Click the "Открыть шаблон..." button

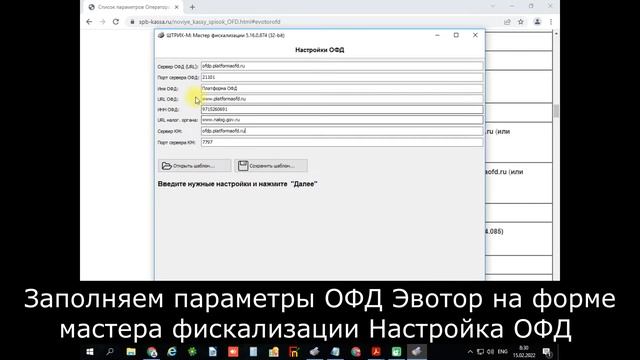coord(194,166)
